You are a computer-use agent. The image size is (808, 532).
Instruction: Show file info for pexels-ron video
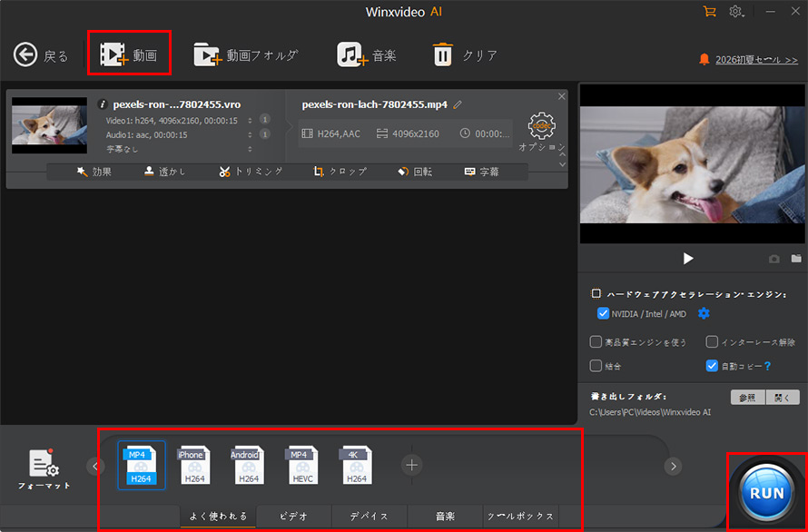coord(103,104)
